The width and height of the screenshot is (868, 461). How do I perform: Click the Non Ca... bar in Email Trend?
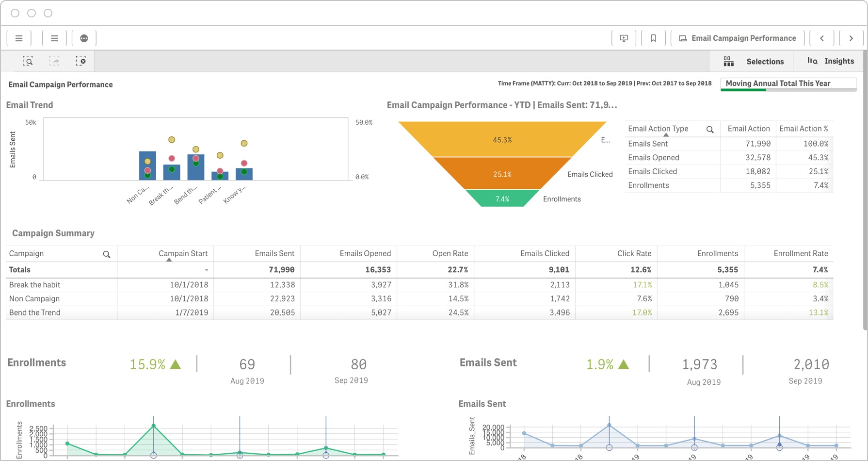[x=147, y=166]
